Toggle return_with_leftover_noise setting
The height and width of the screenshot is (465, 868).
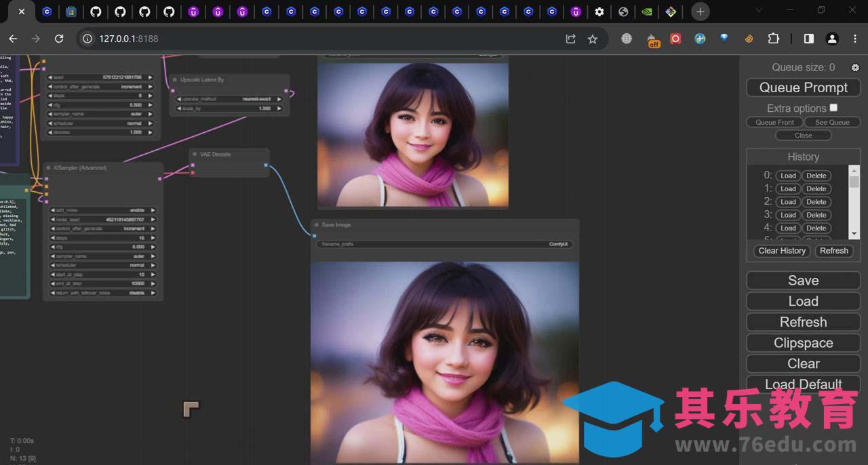tap(102, 293)
